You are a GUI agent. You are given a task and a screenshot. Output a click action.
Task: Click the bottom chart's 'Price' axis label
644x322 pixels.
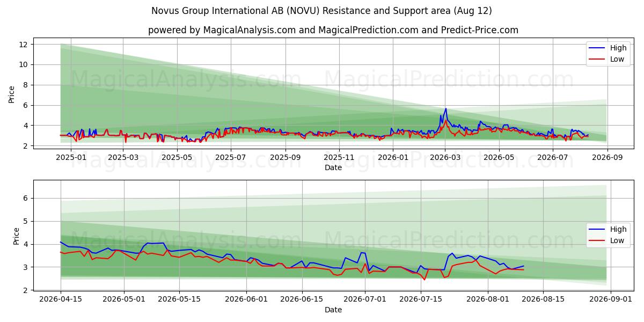click(x=16, y=236)
